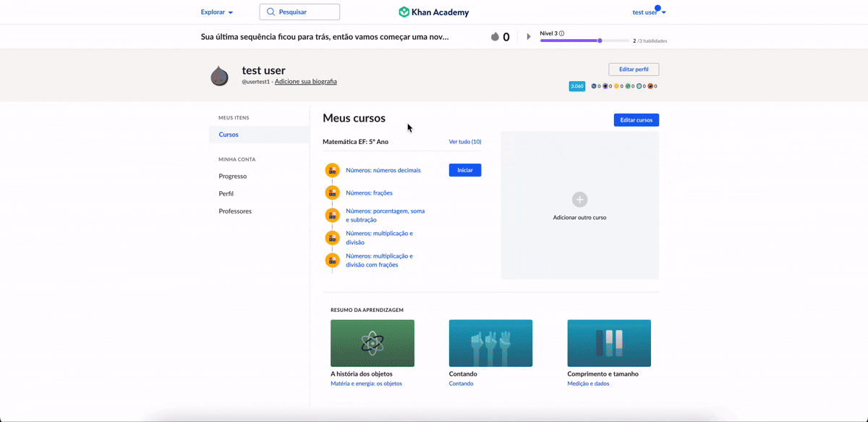868x422 pixels.
Task: Click the second purple badge icon
Action: point(605,86)
